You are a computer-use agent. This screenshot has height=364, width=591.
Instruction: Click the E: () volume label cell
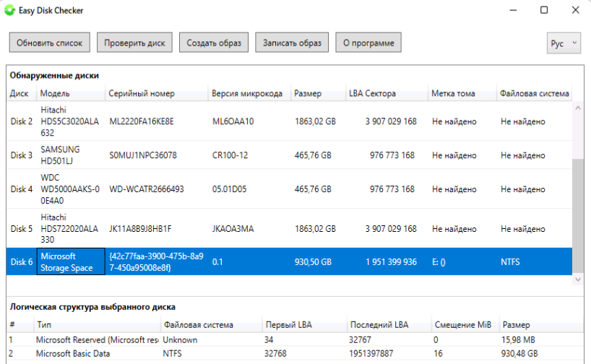(x=439, y=261)
